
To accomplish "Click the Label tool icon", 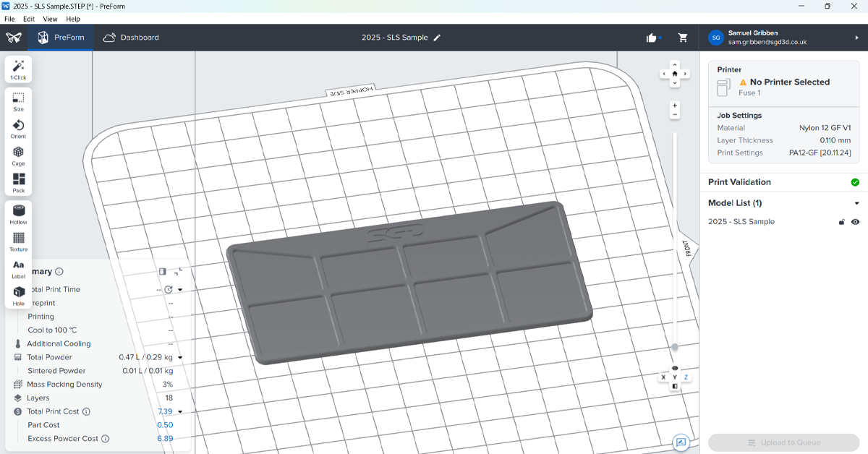I will click(18, 268).
